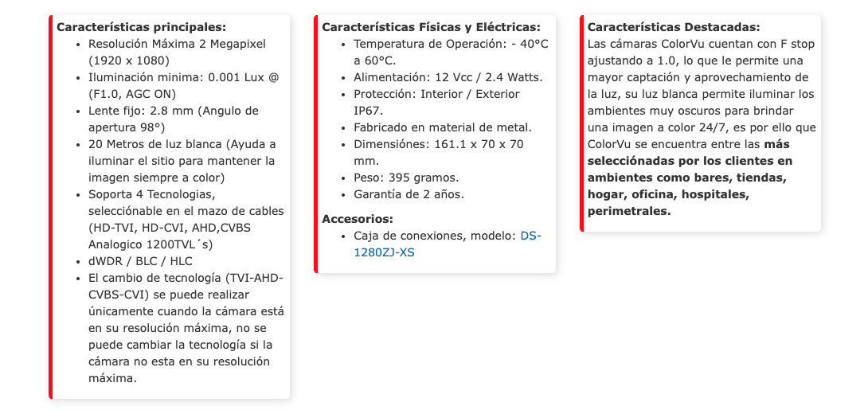Viewport: 868px width, 410px height.
Task: Click the "Protección: Interior / Exterior IP67" item
Action: click(x=436, y=94)
